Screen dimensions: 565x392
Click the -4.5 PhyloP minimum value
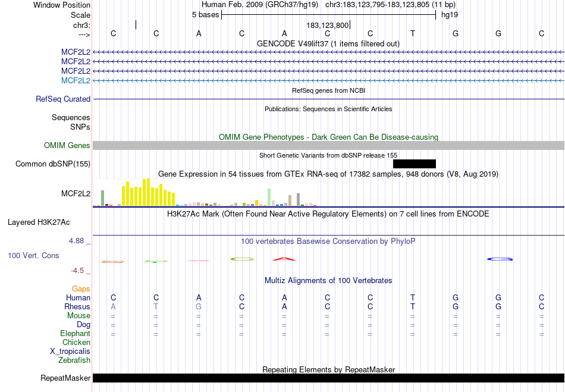[77, 271]
